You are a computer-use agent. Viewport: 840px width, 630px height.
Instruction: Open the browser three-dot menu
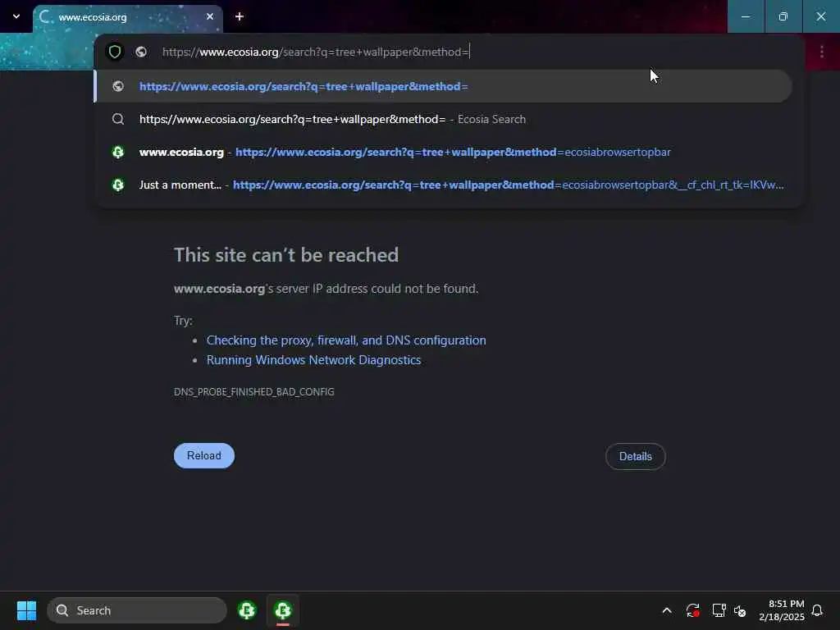(822, 52)
